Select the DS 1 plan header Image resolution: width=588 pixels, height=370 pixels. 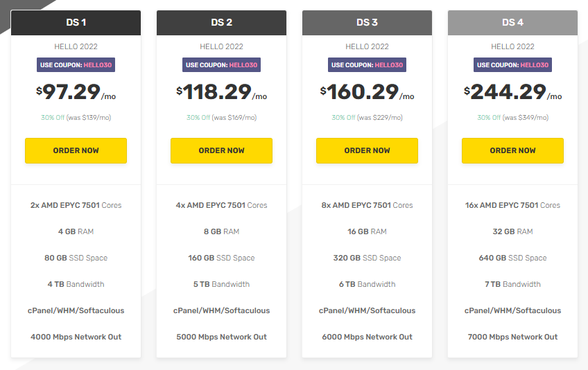pyautogui.click(x=76, y=22)
